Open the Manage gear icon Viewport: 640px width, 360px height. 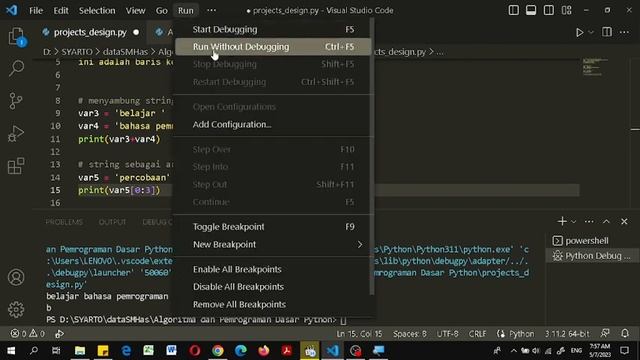[16, 309]
